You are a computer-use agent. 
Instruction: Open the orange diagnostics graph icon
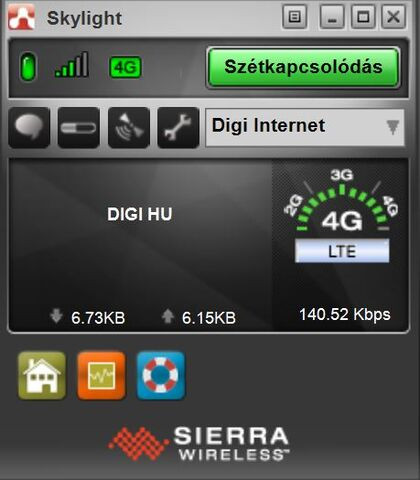pos(101,375)
